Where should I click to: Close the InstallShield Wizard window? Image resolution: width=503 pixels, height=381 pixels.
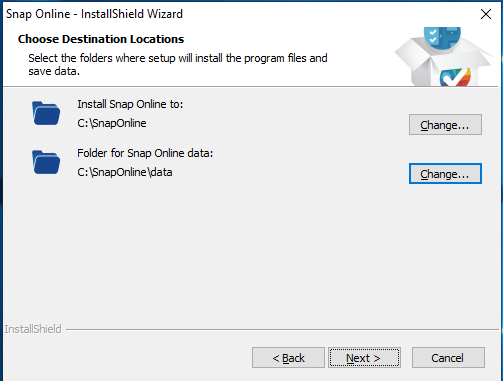pos(486,14)
